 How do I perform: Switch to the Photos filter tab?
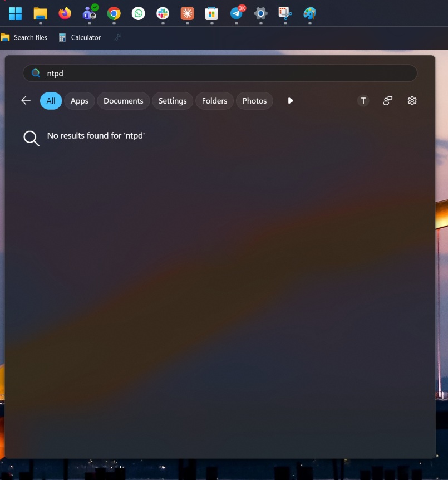coord(254,101)
